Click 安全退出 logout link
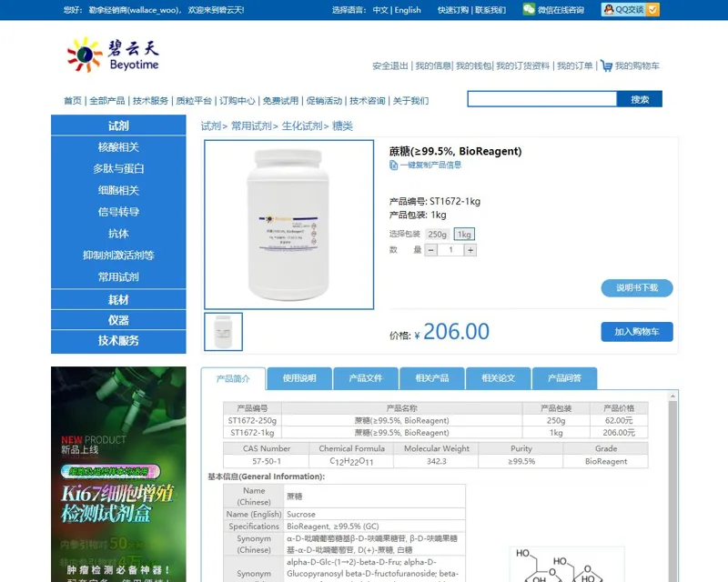 (390, 65)
